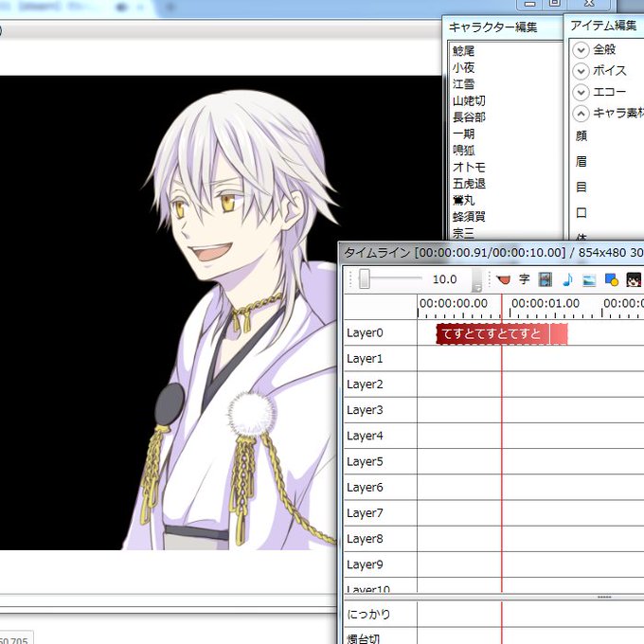Expand the 全般 section
Screen dimensions: 644x644
click(x=581, y=50)
